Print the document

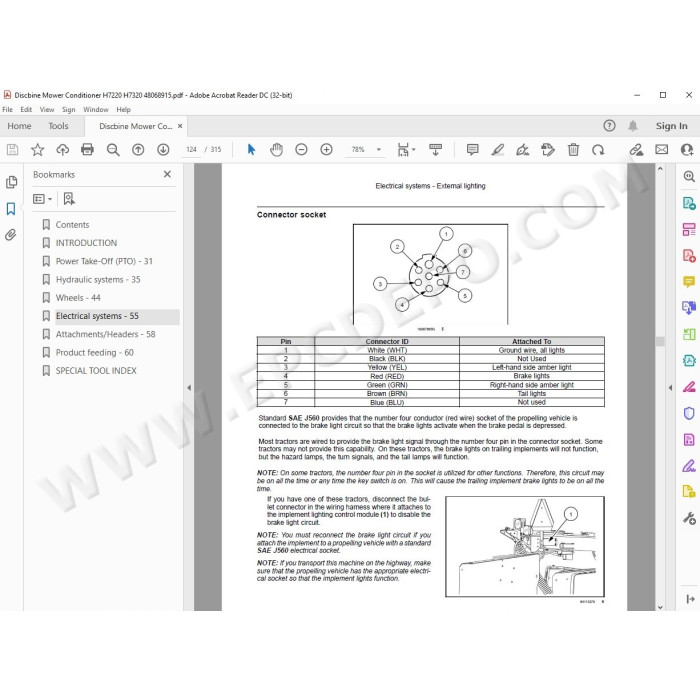pyautogui.click(x=88, y=150)
